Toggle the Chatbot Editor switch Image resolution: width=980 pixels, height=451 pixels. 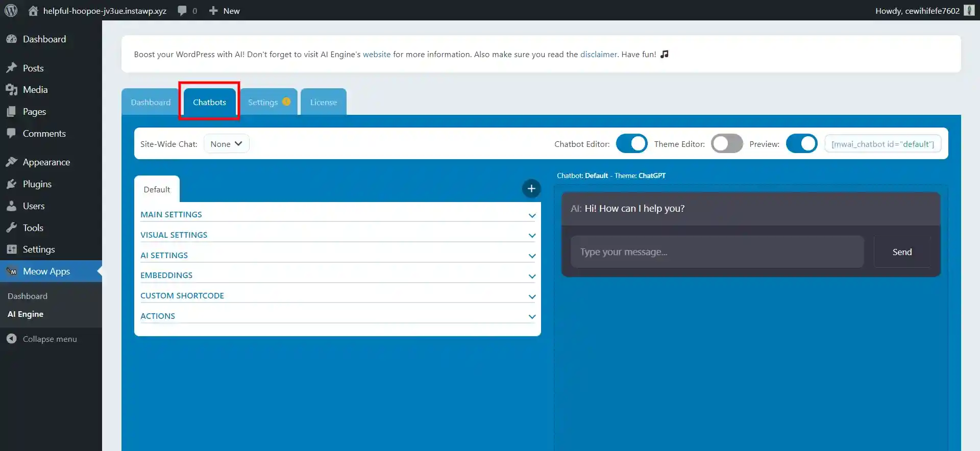pyautogui.click(x=631, y=144)
